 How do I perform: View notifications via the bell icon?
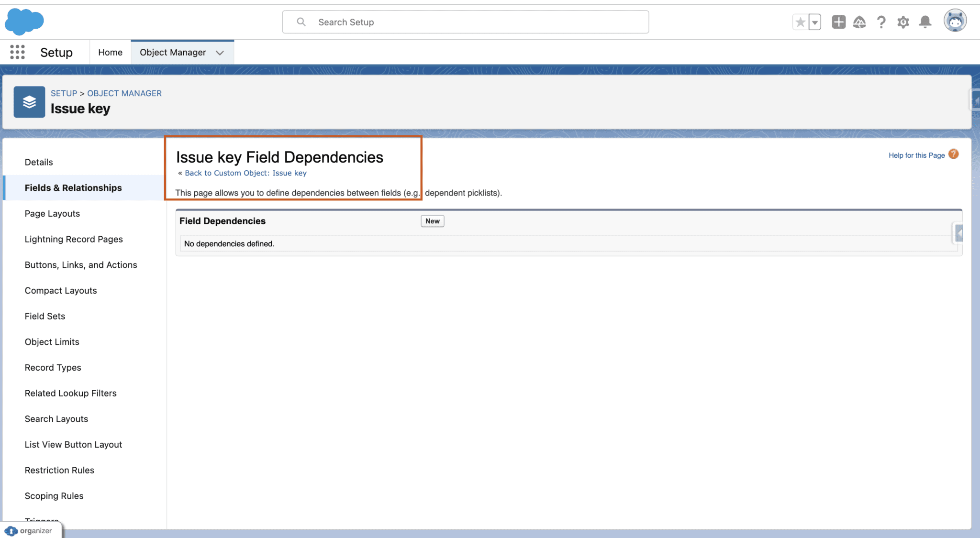click(x=925, y=22)
